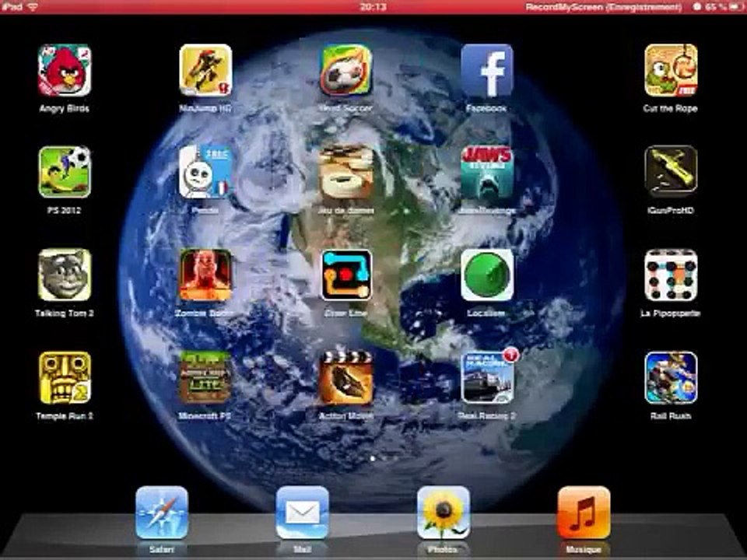Viewport: 747px width, 560px height.
Task: Tap the home screen page indicator dots
Action: (384, 458)
